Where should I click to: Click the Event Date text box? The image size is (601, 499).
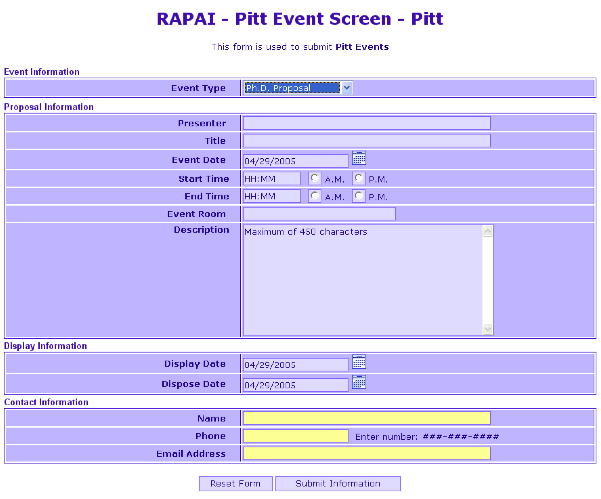coord(295,160)
